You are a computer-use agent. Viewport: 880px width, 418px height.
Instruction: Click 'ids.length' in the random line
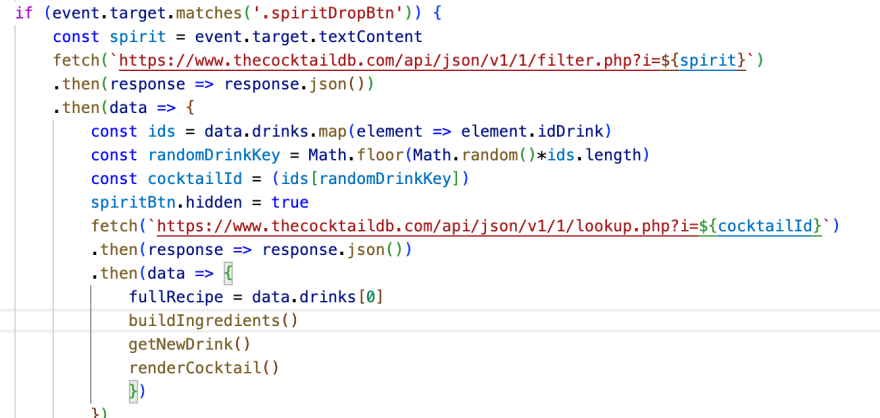[594, 155]
